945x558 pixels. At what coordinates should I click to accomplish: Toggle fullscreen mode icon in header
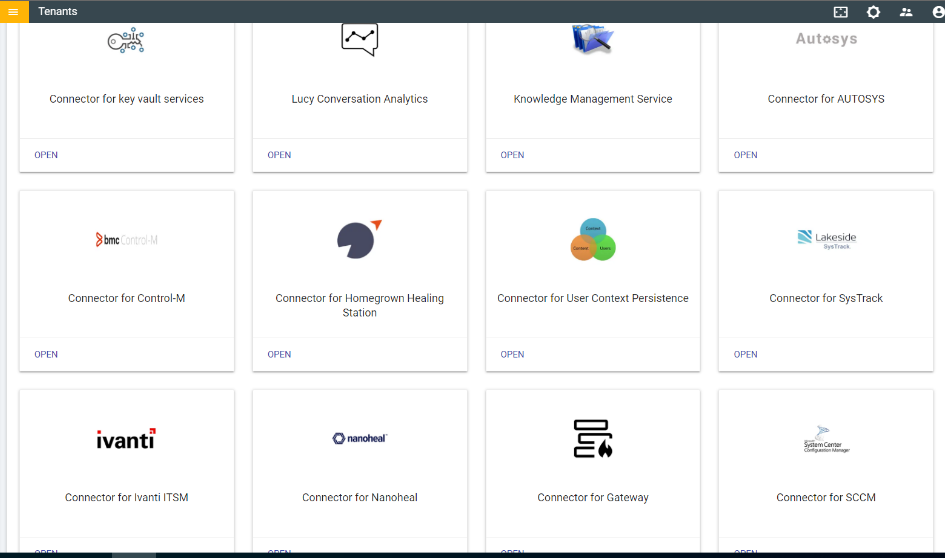pos(841,11)
